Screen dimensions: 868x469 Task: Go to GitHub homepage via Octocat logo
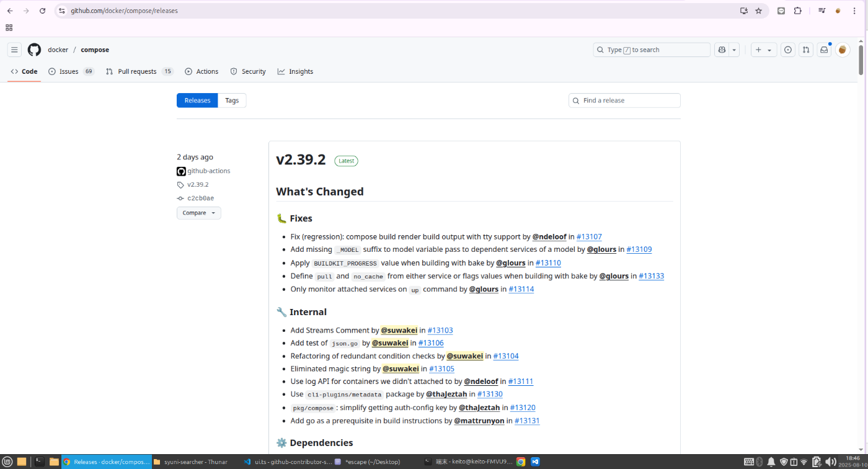point(34,50)
